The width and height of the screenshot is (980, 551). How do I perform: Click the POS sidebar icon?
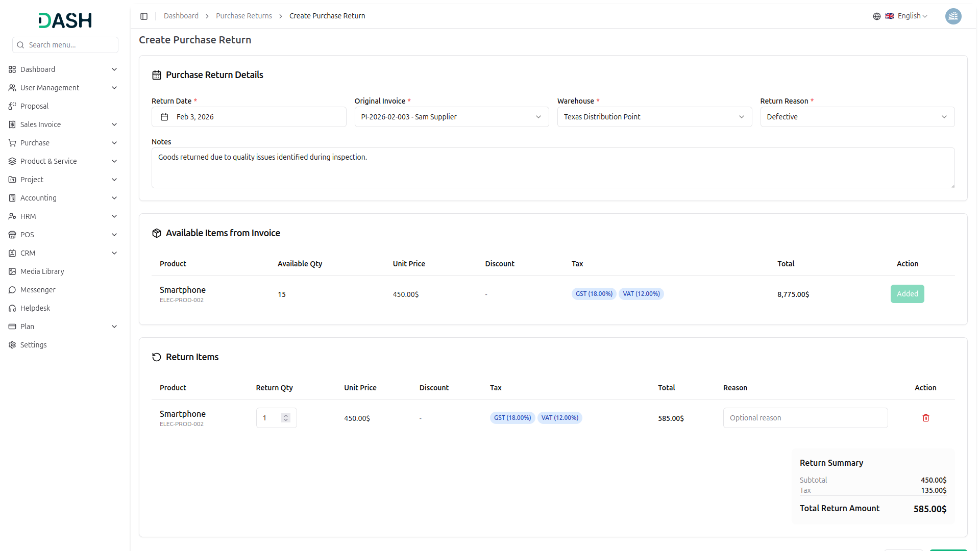point(12,235)
